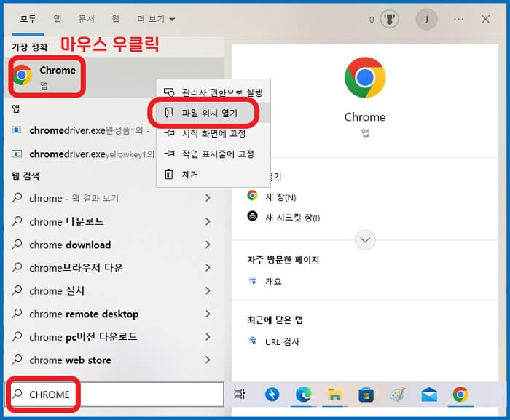Screen dimensions: 510x420
Task: Open the rewards trophy icon
Action: click(389, 20)
